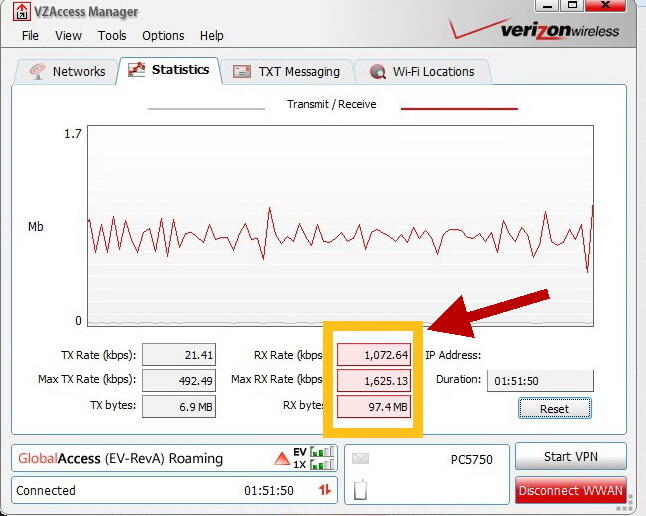Click the connection timer 01:51:50 in status bar
646x516 pixels.
269,490
